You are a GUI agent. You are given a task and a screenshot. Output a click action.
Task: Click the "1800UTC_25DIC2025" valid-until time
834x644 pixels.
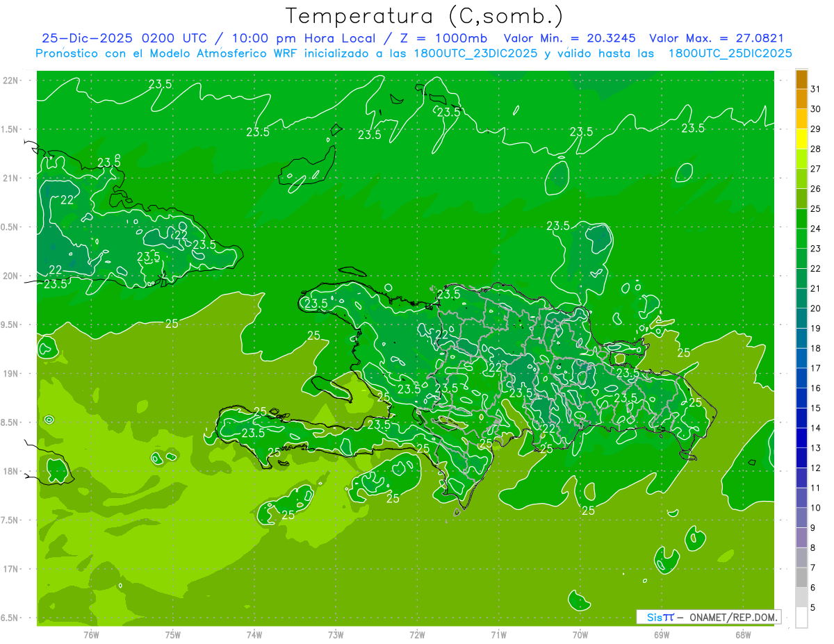tap(730, 53)
